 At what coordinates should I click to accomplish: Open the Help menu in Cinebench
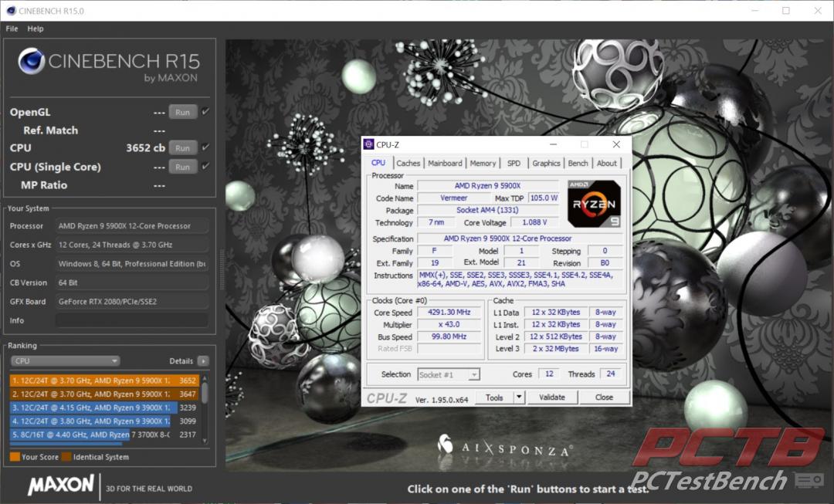36,29
